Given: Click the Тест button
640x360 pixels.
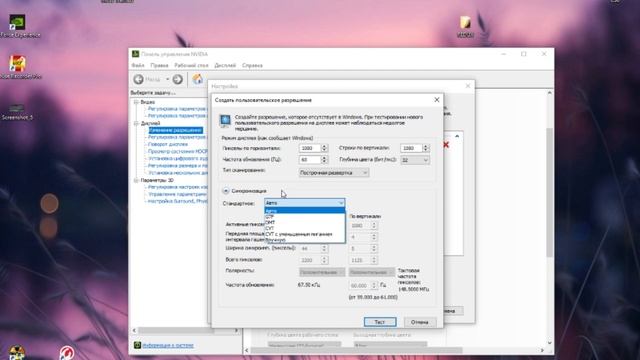Looking at the screenshot, I should pos(380,322).
